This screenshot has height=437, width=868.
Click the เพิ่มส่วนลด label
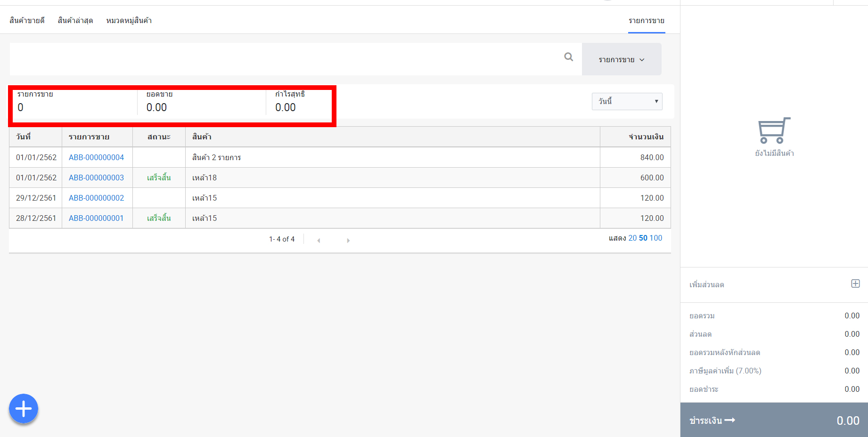pos(707,284)
